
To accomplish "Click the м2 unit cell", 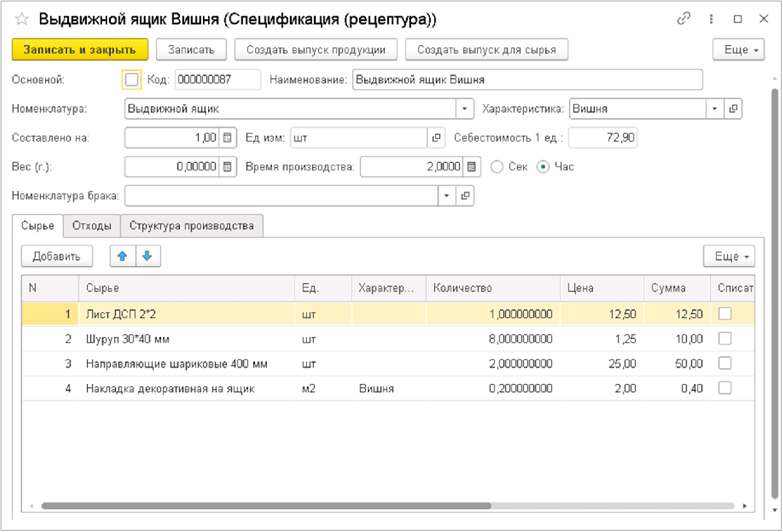I will [x=323, y=388].
